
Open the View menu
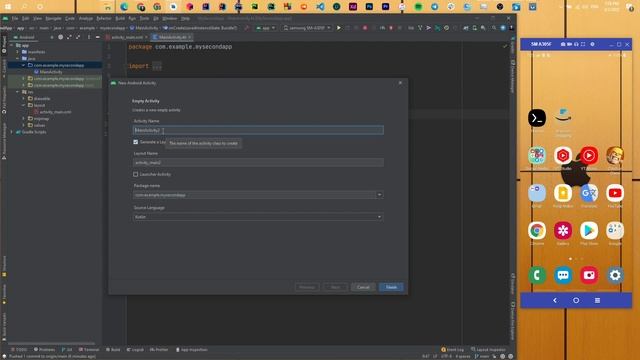[x=37, y=18]
